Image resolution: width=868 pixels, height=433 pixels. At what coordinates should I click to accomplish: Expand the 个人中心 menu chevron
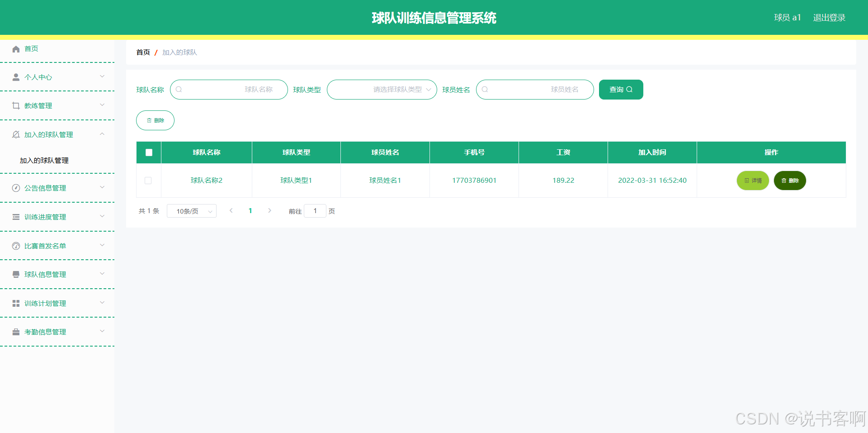pyautogui.click(x=102, y=76)
